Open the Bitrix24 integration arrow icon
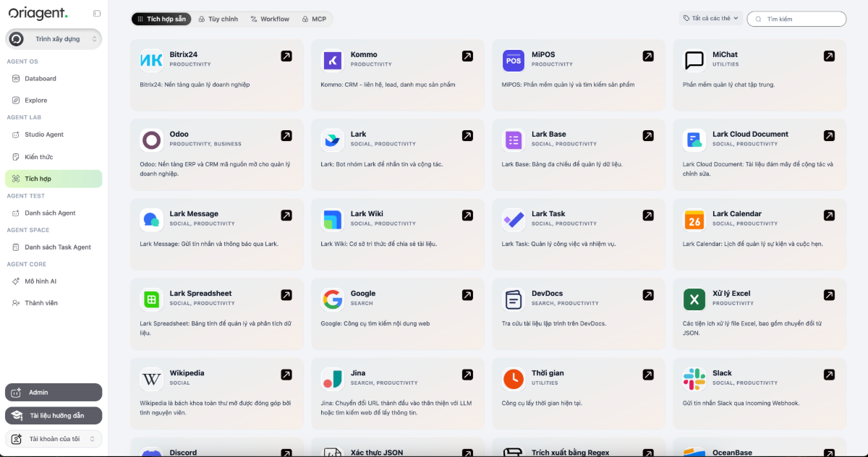The width and height of the screenshot is (868, 457). [286, 56]
